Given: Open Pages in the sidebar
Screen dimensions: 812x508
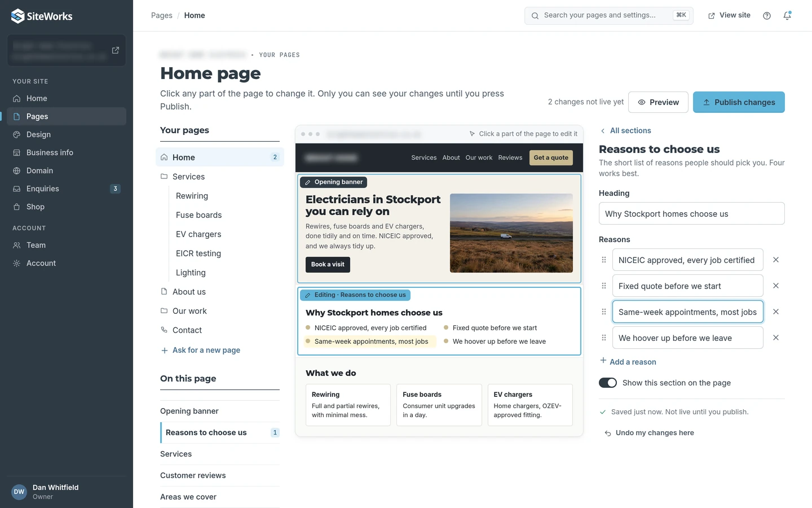Looking at the screenshot, I should tap(67, 116).
